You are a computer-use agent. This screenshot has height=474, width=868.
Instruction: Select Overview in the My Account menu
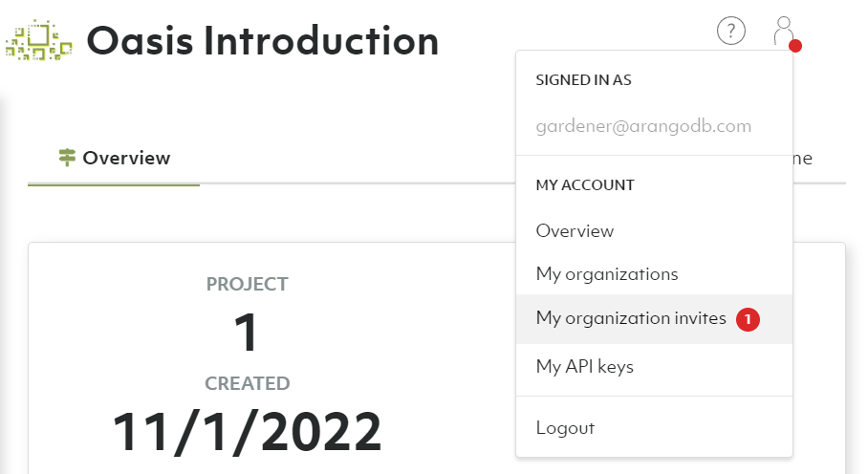(x=575, y=231)
